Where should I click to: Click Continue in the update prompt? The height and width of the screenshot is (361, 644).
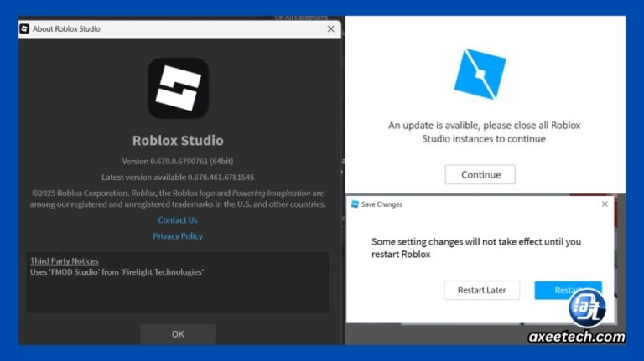(480, 175)
